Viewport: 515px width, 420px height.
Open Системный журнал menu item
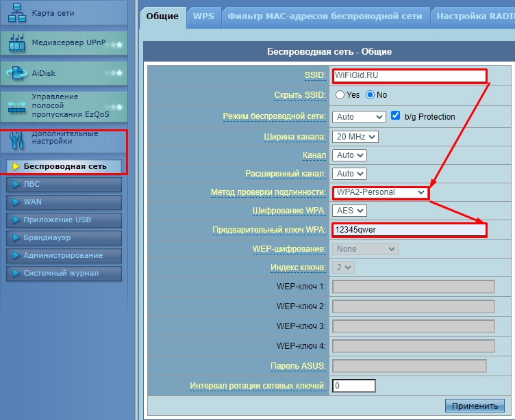pyautogui.click(x=64, y=273)
